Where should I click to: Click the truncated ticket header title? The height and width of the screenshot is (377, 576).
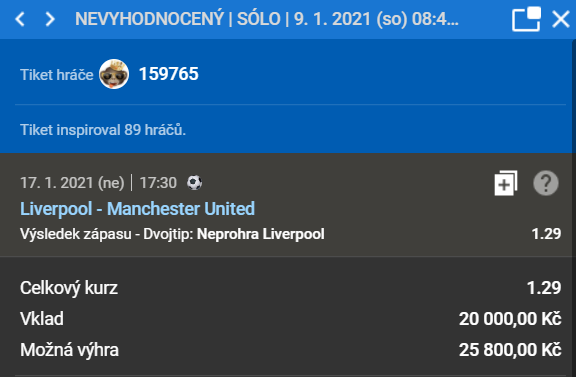point(267,19)
